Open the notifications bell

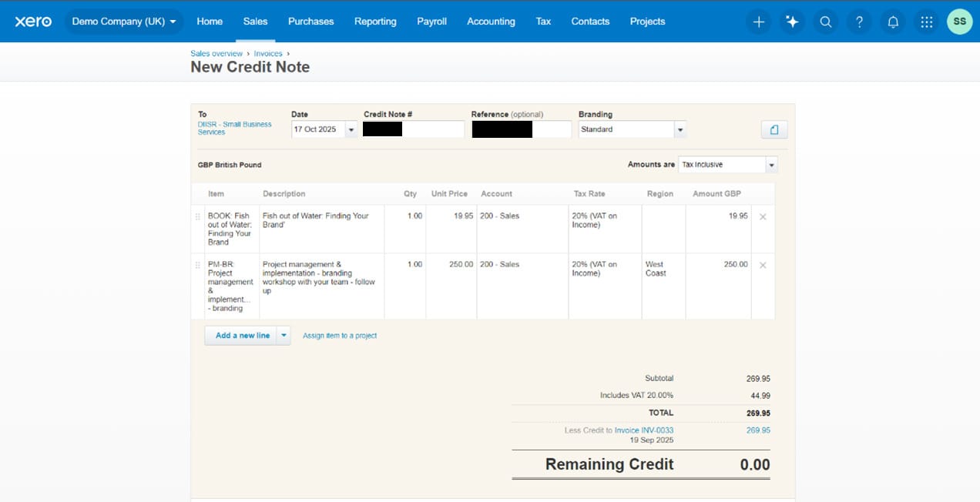point(893,22)
